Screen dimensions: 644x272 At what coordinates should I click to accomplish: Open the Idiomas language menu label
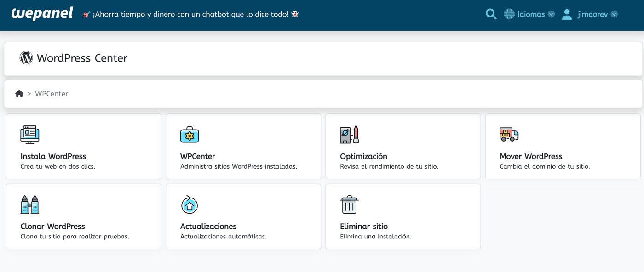click(531, 14)
